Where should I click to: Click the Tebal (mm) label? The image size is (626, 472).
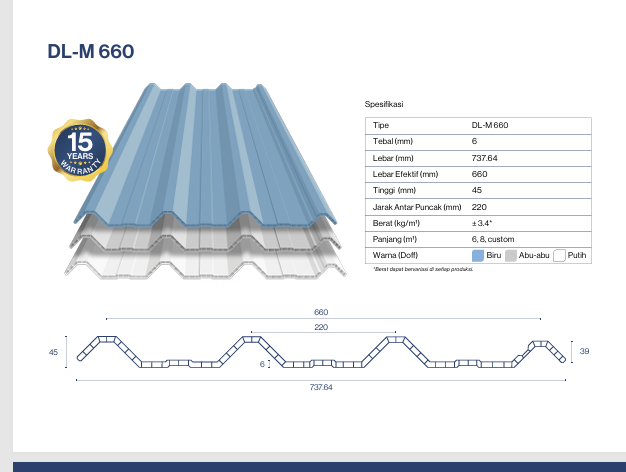(x=392, y=141)
